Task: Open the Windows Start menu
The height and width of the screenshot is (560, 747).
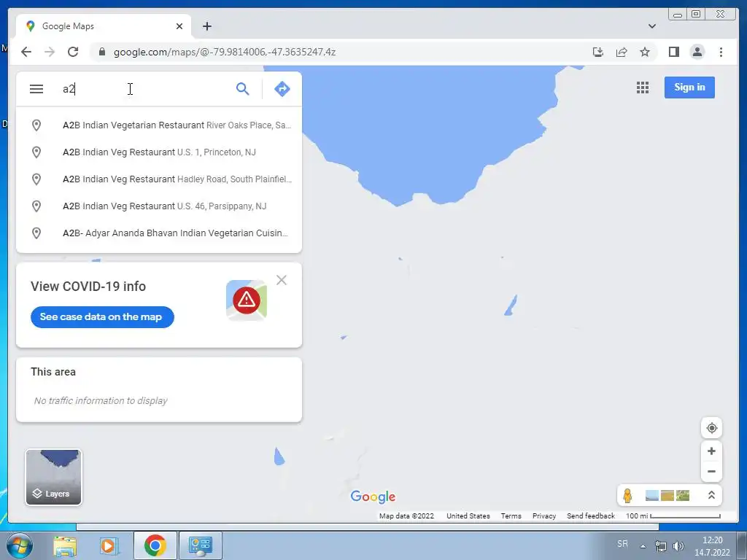Action: click(x=19, y=545)
